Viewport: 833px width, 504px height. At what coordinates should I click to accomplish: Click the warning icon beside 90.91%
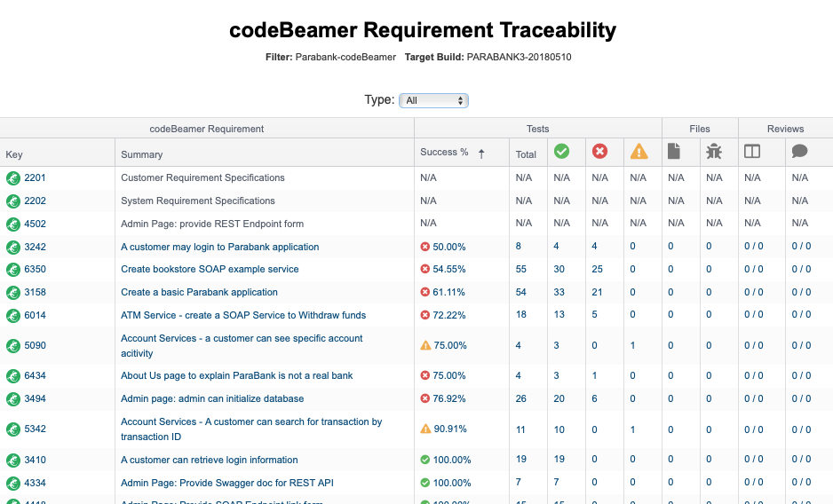point(425,428)
